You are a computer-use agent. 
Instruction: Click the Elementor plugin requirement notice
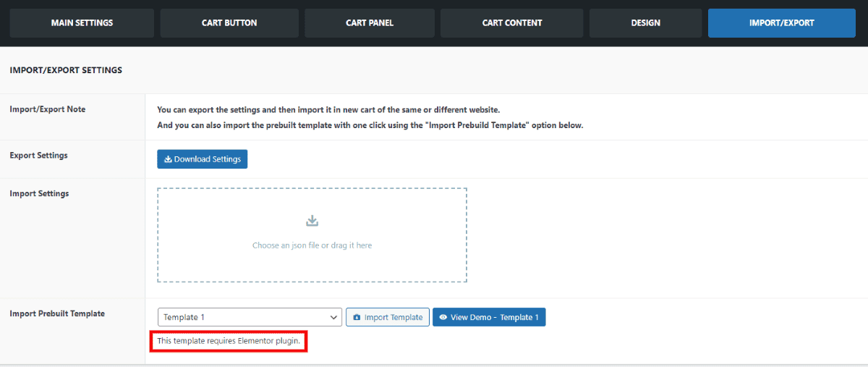(229, 340)
